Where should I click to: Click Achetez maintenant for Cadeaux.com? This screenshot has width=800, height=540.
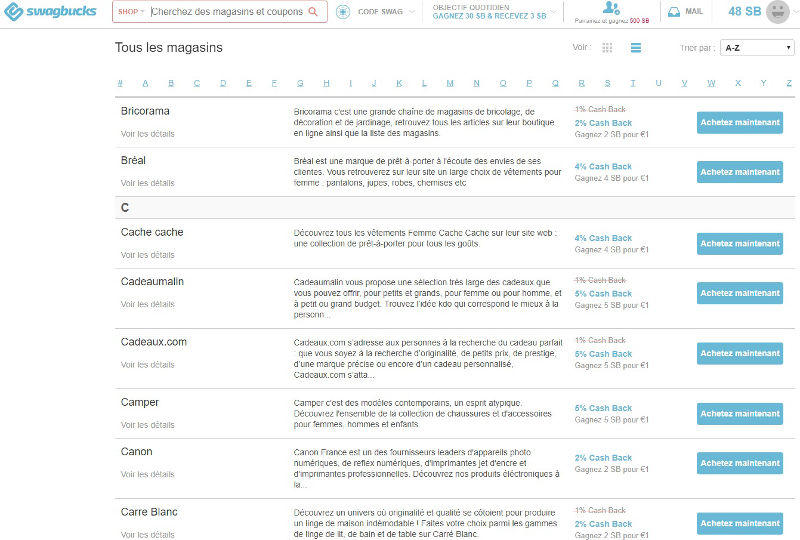click(740, 353)
